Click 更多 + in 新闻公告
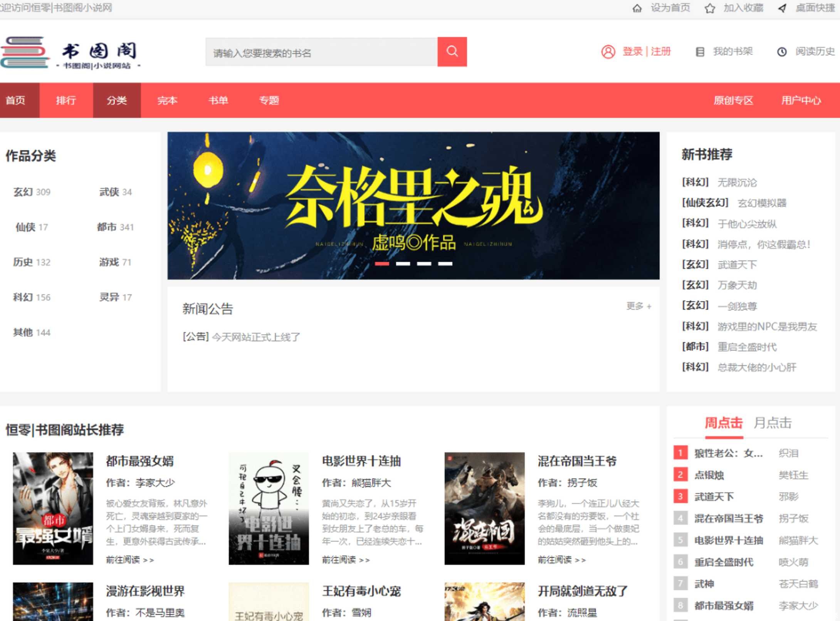The image size is (840, 621). 639,306
